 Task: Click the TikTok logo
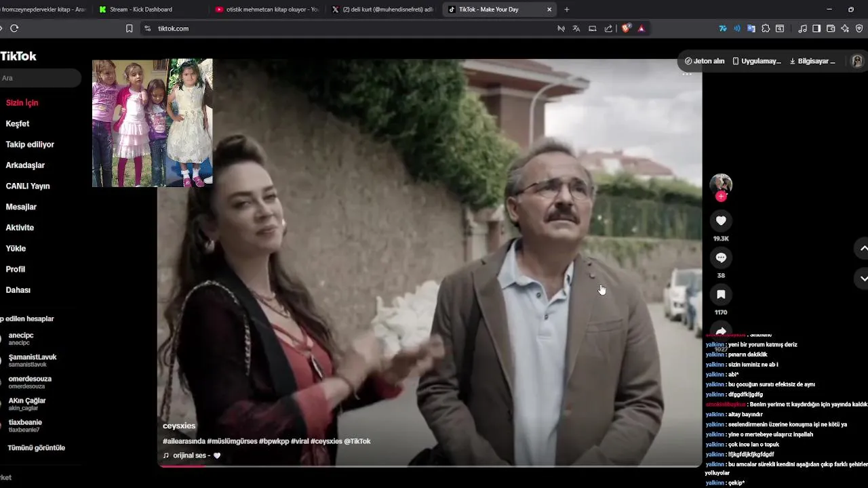[x=18, y=56]
